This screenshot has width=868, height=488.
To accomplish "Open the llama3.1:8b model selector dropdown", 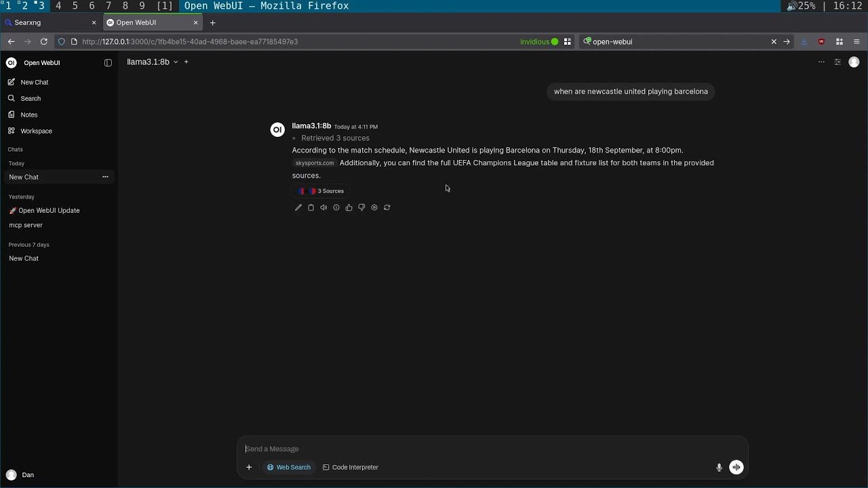I will (x=152, y=62).
